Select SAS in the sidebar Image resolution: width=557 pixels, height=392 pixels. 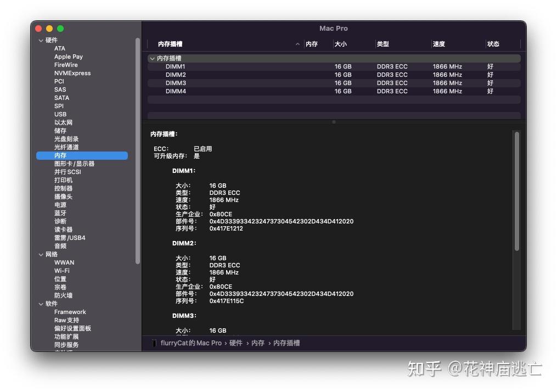pos(60,89)
